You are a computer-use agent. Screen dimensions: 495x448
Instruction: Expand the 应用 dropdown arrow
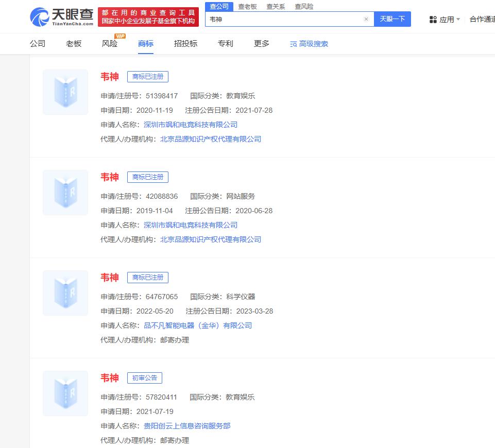coord(458,20)
